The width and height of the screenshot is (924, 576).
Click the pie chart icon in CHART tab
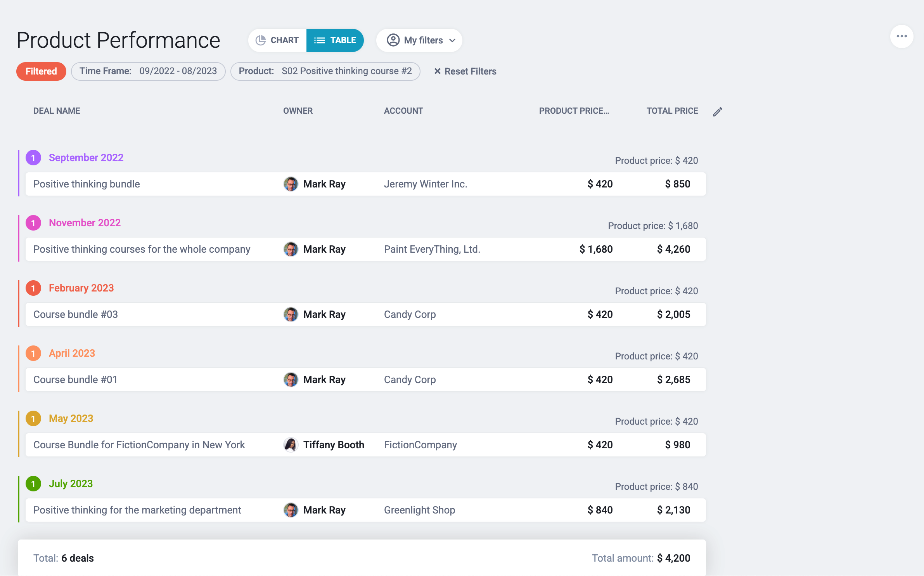[261, 40]
